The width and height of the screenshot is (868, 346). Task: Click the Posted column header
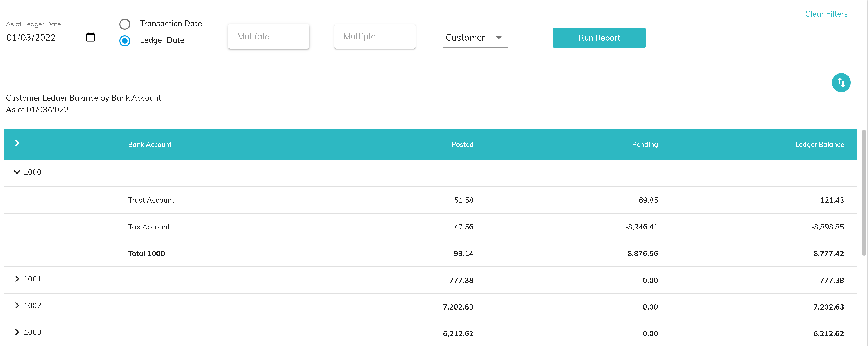click(x=462, y=144)
